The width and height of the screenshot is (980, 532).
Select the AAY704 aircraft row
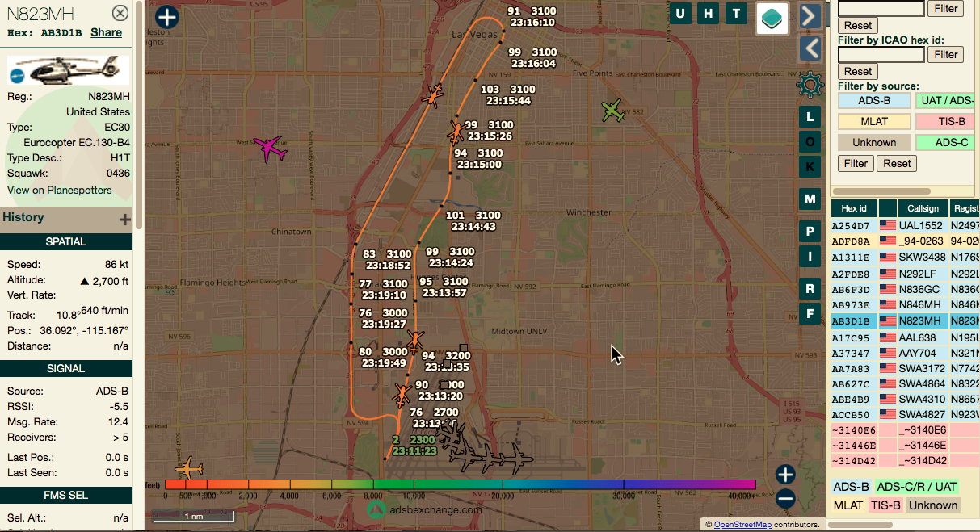pos(906,353)
